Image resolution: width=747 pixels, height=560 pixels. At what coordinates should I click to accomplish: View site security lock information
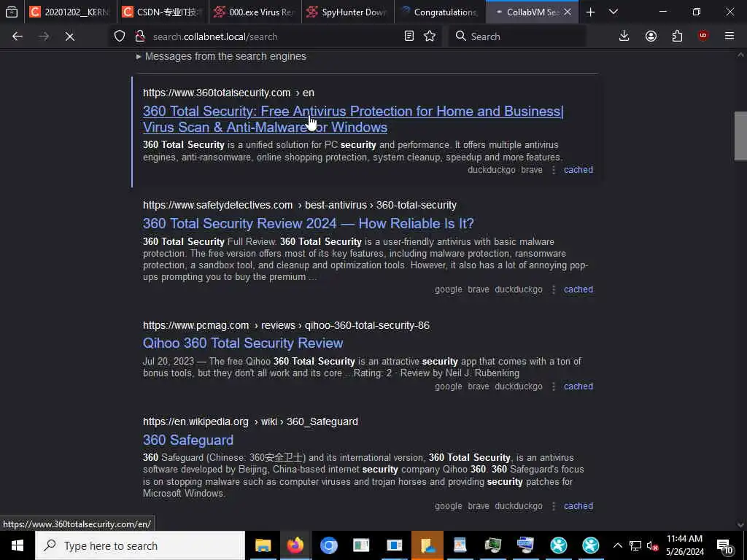tap(140, 36)
